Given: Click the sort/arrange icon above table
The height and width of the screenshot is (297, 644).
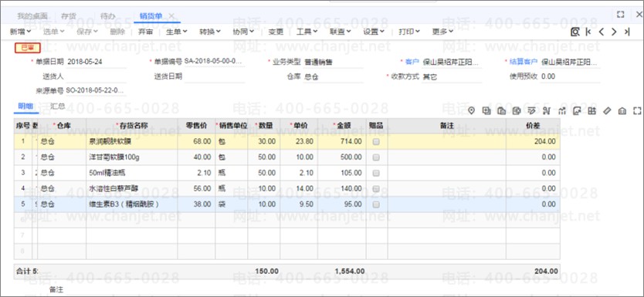Looking at the screenshot, I should [546, 110].
